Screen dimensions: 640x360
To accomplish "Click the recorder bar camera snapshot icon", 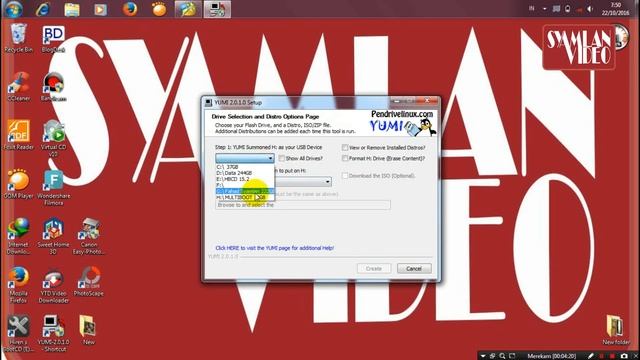I will click(624, 356).
